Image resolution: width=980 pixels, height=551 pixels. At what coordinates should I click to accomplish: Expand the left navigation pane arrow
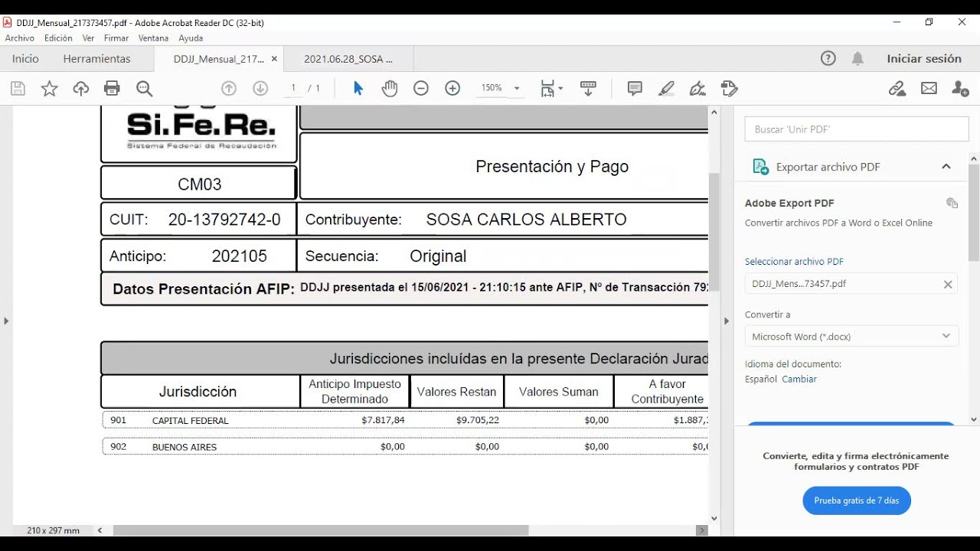click(x=6, y=321)
